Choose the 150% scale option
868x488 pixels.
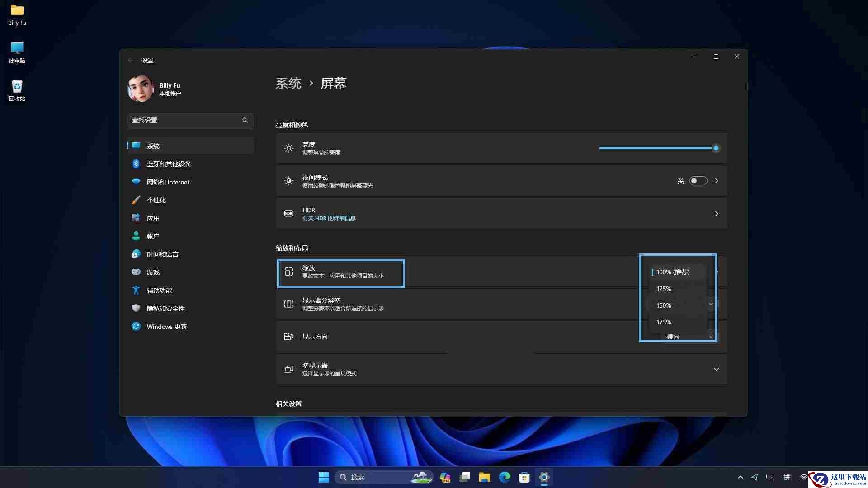pyautogui.click(x=677, y=305)
